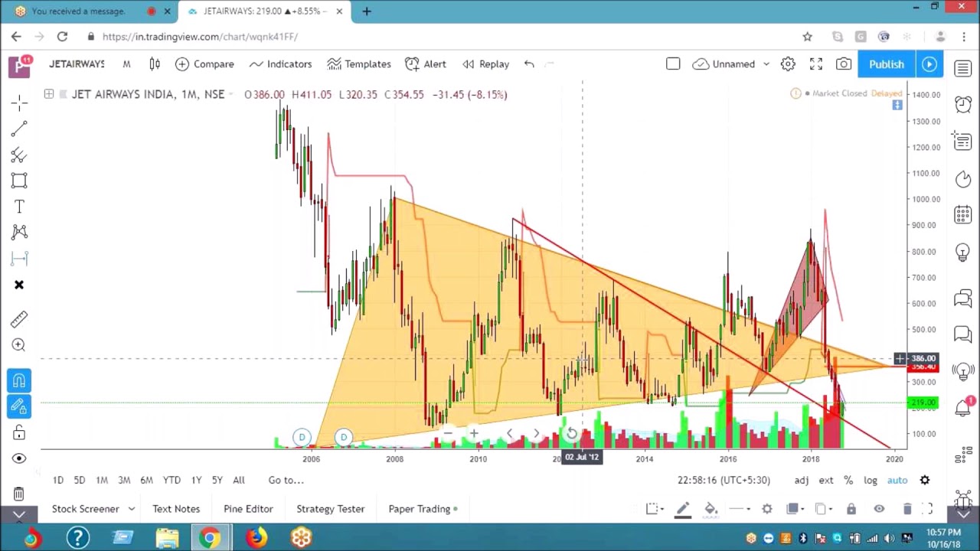Select the ruler measure tool
Screen dimensions: 980x551
pyautogui.click(x=19, y=319)
